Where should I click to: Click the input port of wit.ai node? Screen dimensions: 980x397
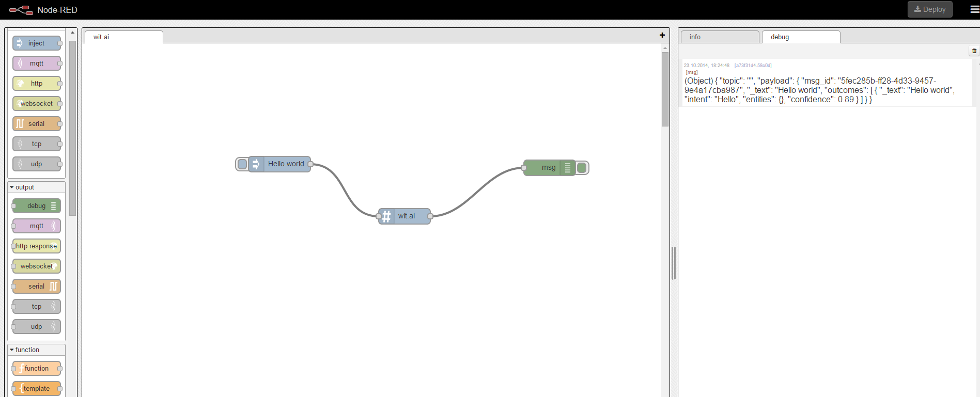(x=379, y=216)
